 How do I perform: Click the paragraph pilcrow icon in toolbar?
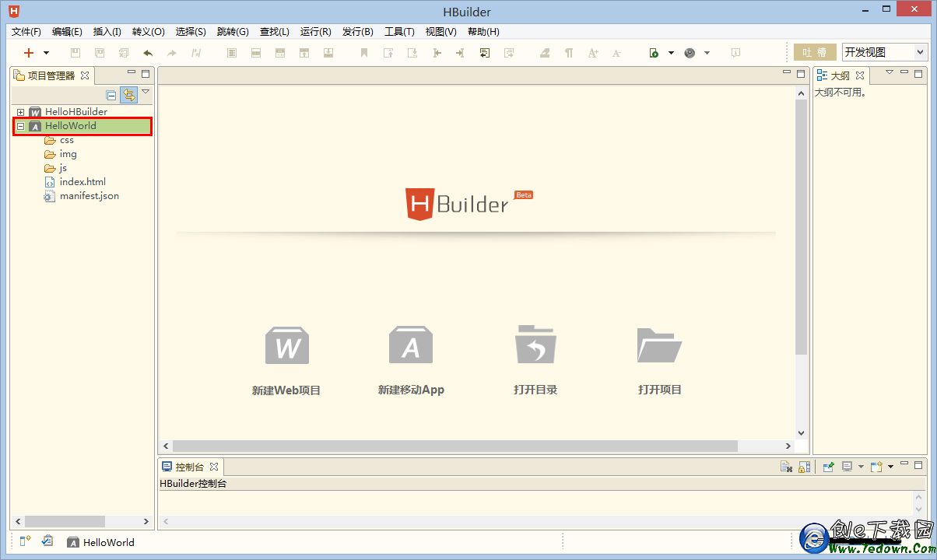coord(569,53)
